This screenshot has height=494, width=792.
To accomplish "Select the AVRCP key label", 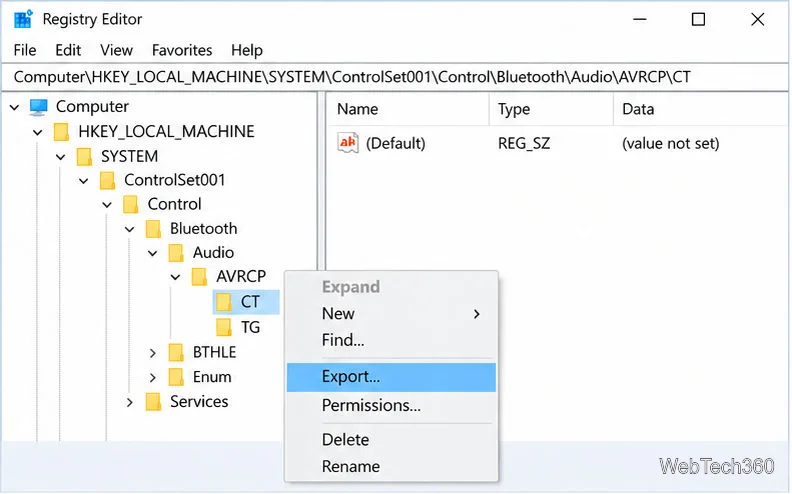I will (241, 277).
